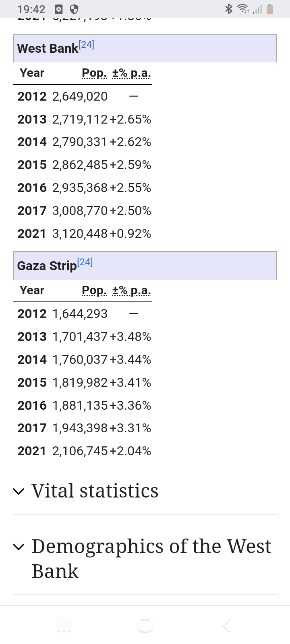Screen dimensions: 290x644
Task: Expand Demographics of the West Bank chevron
Action: [x=19, y=547]
